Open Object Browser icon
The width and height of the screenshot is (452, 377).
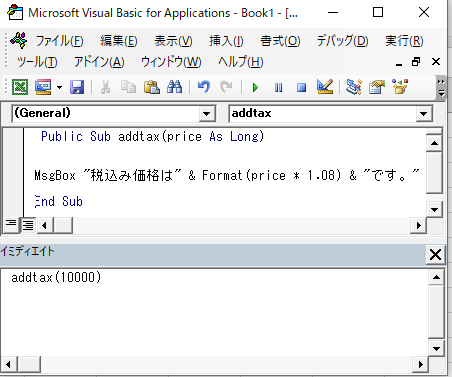(400, 87)
